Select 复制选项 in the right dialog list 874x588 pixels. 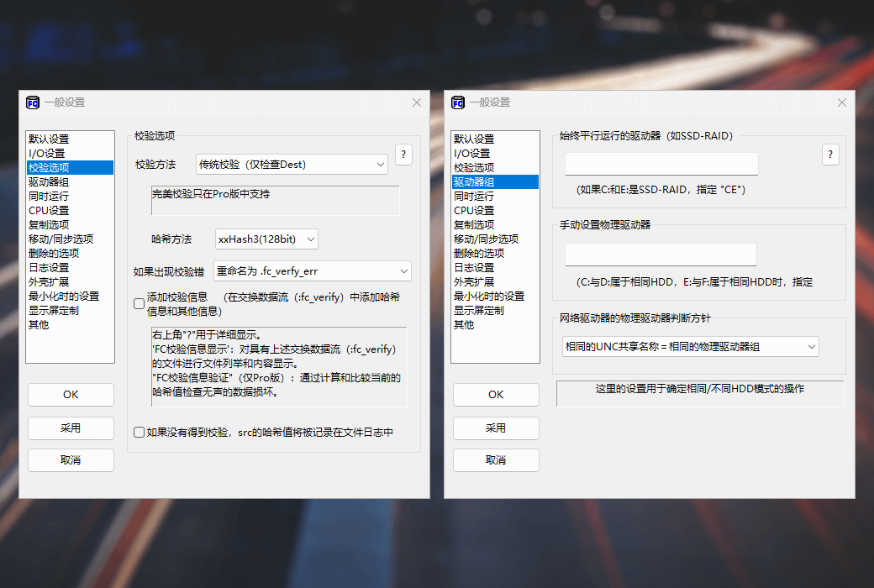click(x=474, y=224)
